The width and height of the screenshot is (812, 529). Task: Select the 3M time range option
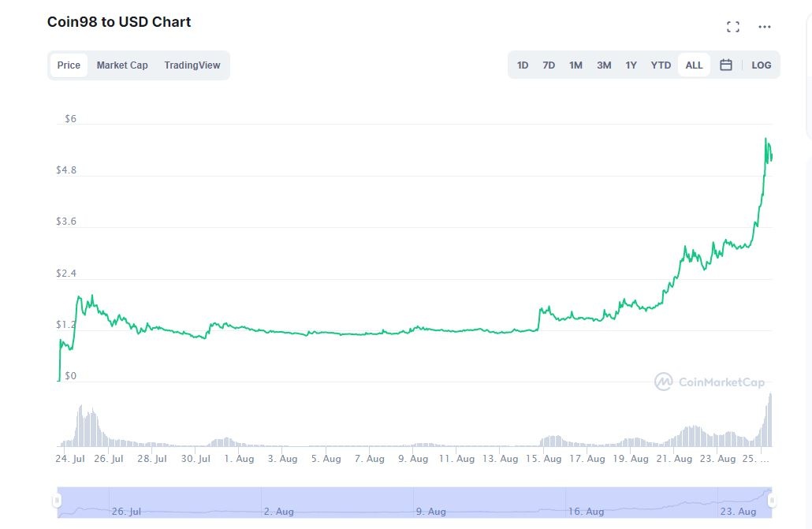pyautogui.click(x=604, y=65)
